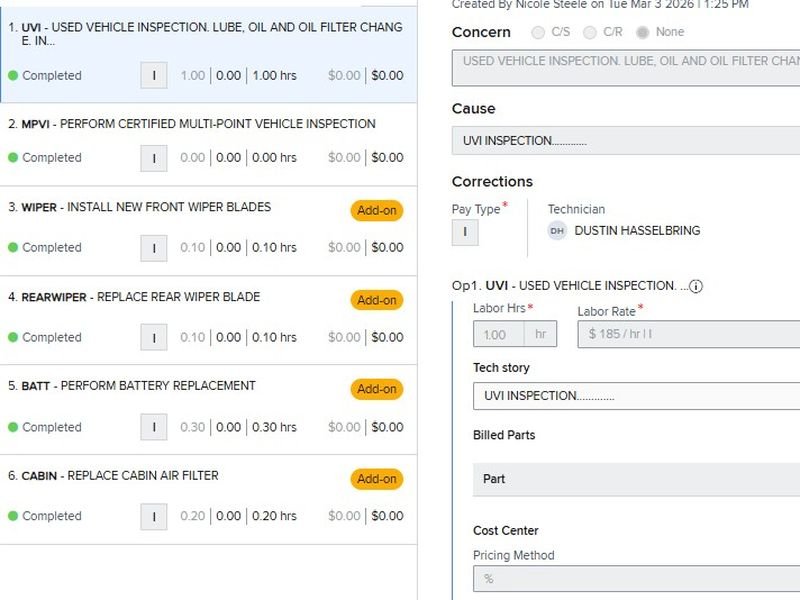Click pay type box on BATT line
800x600 pixels.
coord(153,428)
